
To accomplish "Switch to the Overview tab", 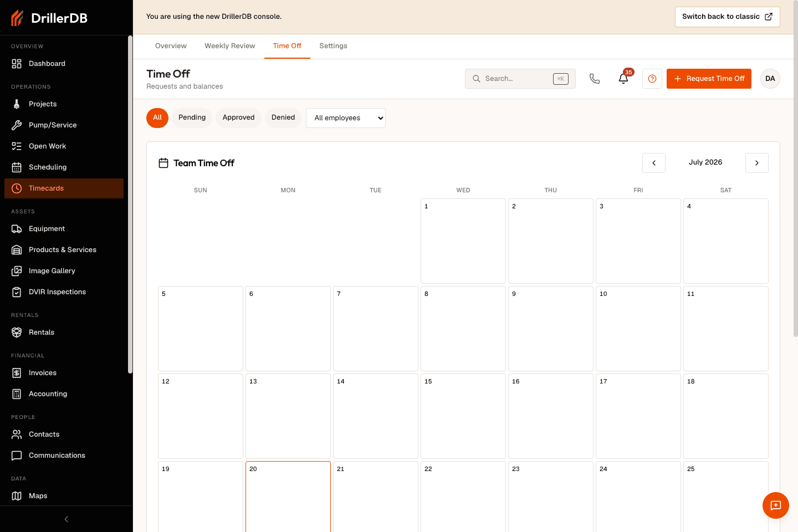I will point(171,46).
